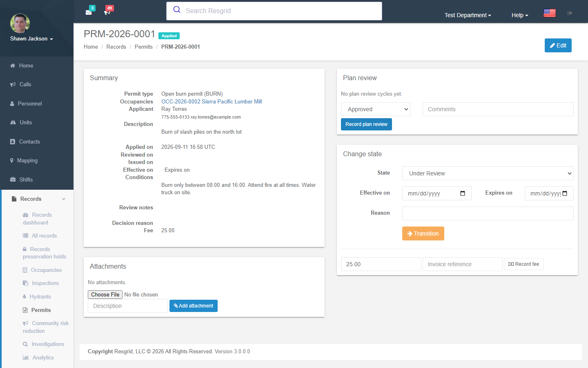Image resolution: width=588 pixels, height=368 pixels.
Task: Click the Search Resgrid input field
Action: point(274,11)
